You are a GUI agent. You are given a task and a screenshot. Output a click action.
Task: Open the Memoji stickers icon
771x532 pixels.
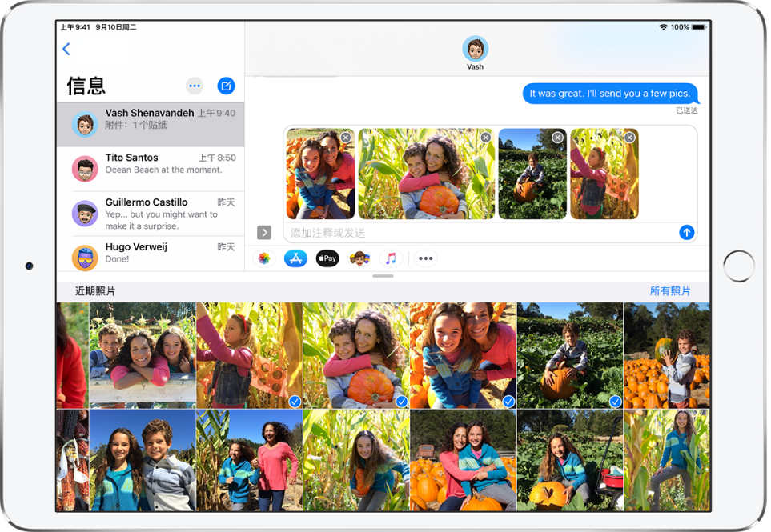(x=359, y=258)
